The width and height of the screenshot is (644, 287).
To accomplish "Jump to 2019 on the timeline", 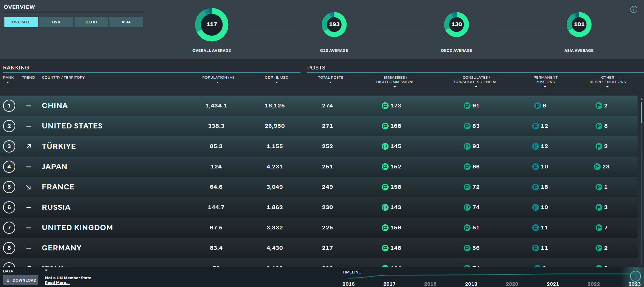I will click(x=471, y=284).
